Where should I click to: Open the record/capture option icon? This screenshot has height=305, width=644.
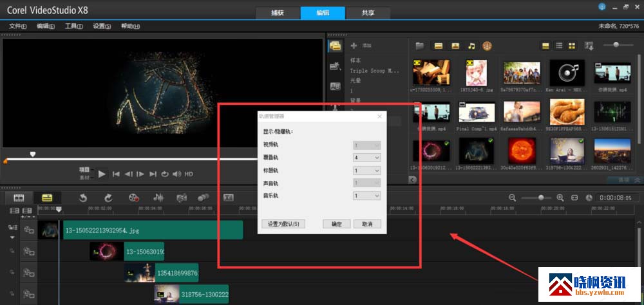[133, 198]
